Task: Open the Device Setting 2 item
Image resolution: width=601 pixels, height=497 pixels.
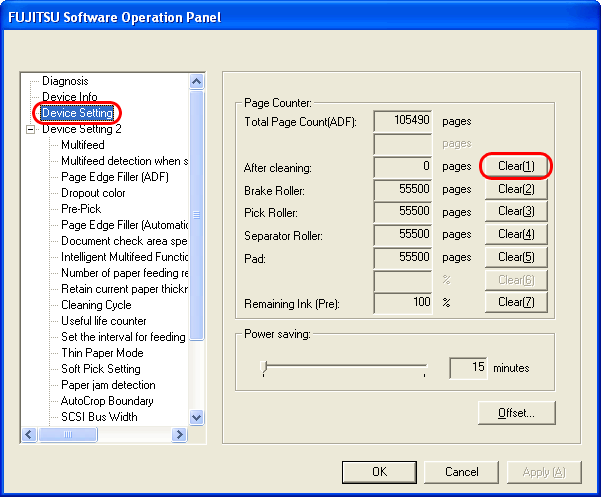Action: 82,129
